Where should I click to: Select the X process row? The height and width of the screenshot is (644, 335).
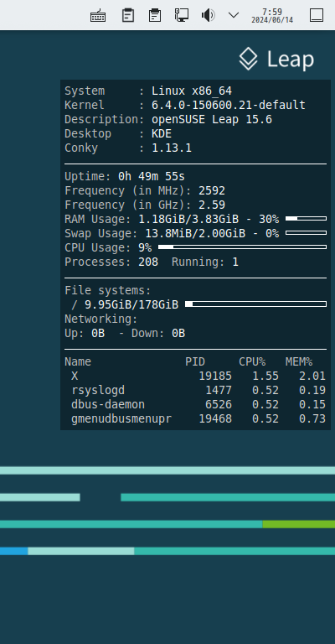(195, 376)
